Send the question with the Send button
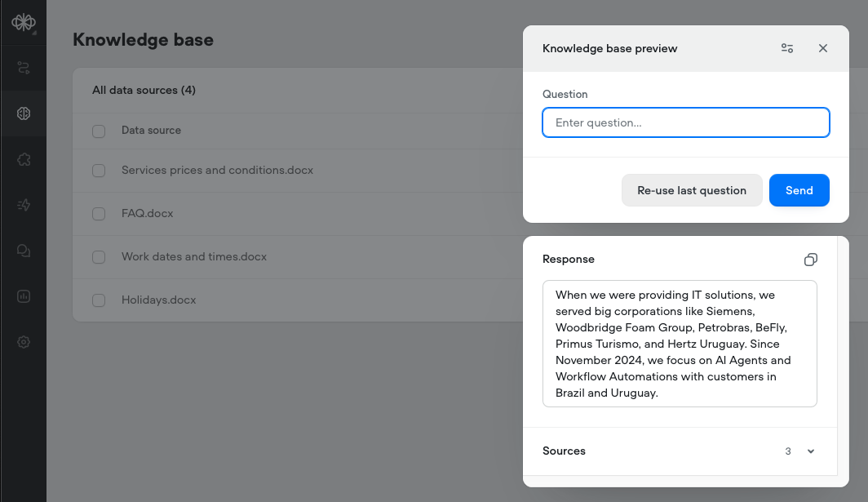The width and height of the screenshot is (868, 502). point(799,190)
